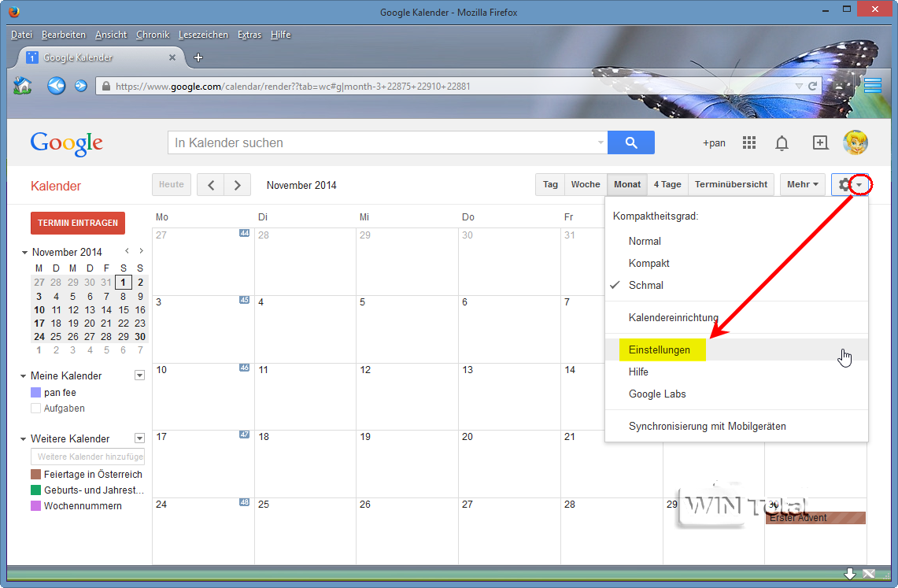898x588 pixels.
Task: Click the TERMIN EINTRAGEN button
Action: coord(78,223)
